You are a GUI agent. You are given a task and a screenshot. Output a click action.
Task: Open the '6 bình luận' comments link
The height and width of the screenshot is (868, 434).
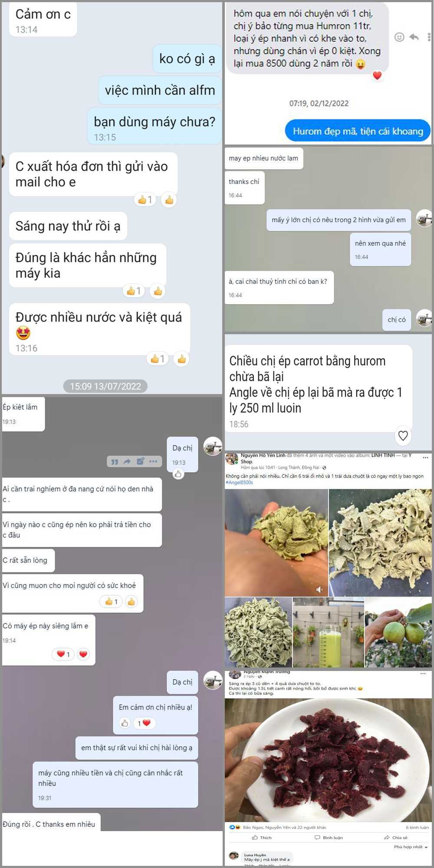coord(417,827)
